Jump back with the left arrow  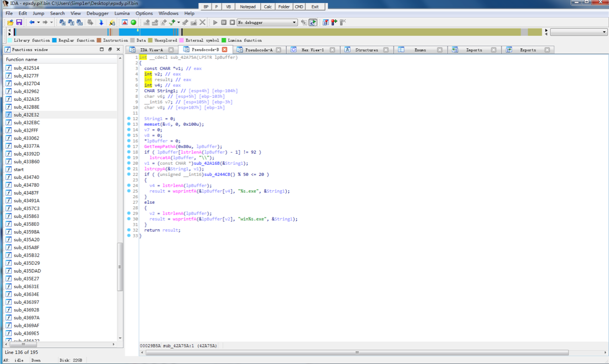[x=32, y=22]
